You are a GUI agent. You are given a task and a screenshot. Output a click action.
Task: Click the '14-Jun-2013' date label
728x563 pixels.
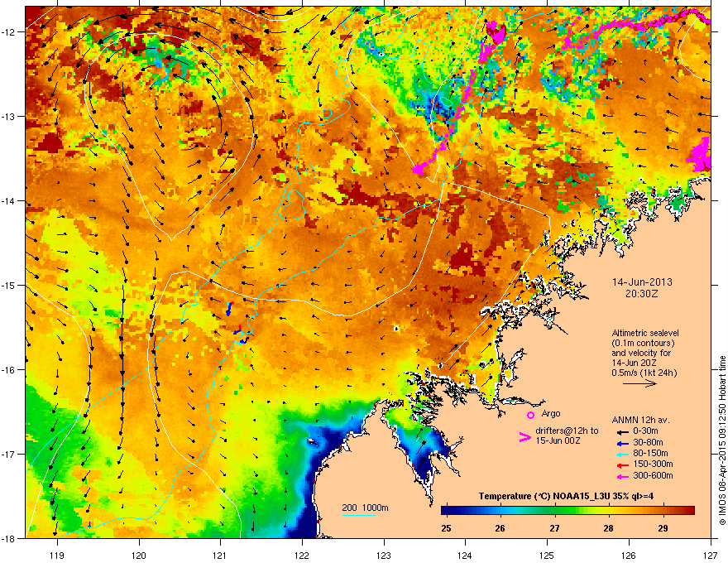click(642, 282)
